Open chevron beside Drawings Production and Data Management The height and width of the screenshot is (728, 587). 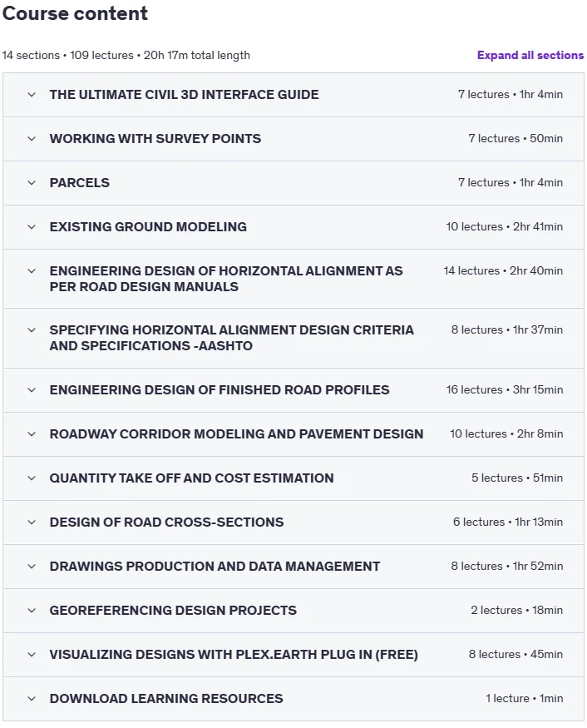(x=32, y=567)
